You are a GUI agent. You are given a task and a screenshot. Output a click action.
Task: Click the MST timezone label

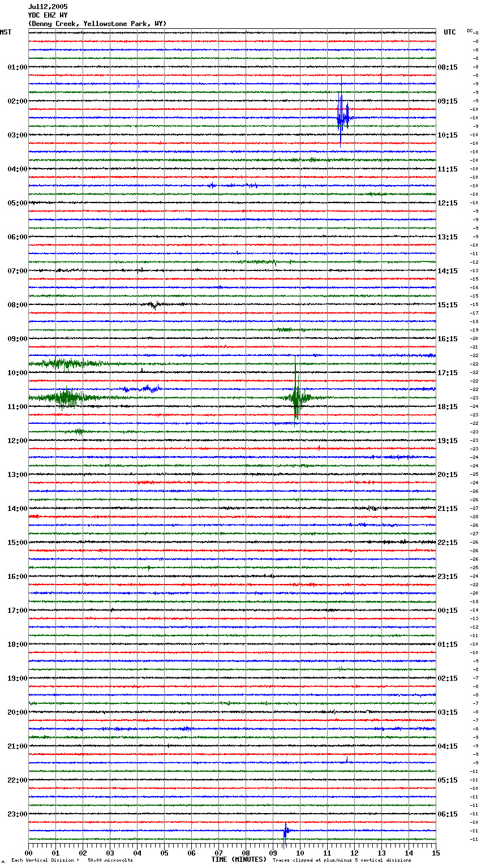(6, 32)
